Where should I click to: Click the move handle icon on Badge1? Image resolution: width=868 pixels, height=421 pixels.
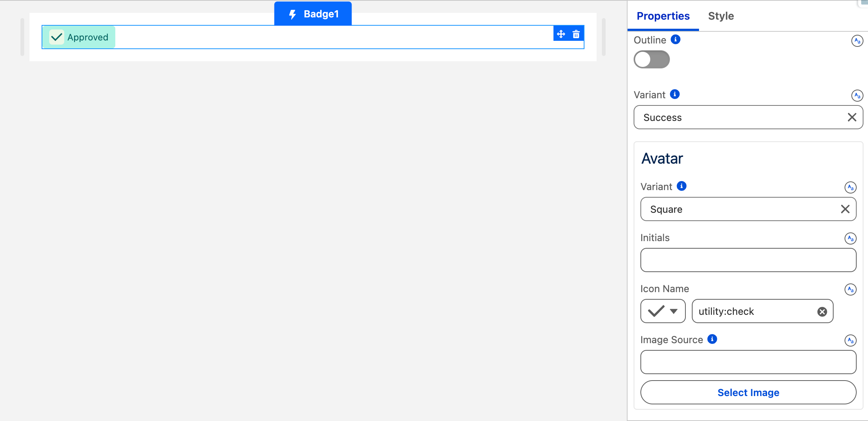tap(561, 34)
